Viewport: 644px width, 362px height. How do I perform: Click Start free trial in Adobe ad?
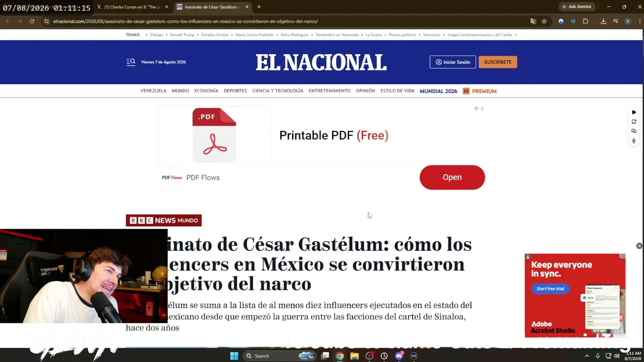coord(550,289)
